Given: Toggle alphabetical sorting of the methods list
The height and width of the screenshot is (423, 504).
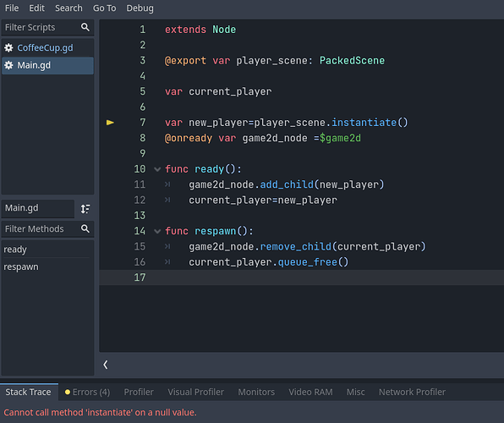Looking at the screenshot, I should point(85,209).
